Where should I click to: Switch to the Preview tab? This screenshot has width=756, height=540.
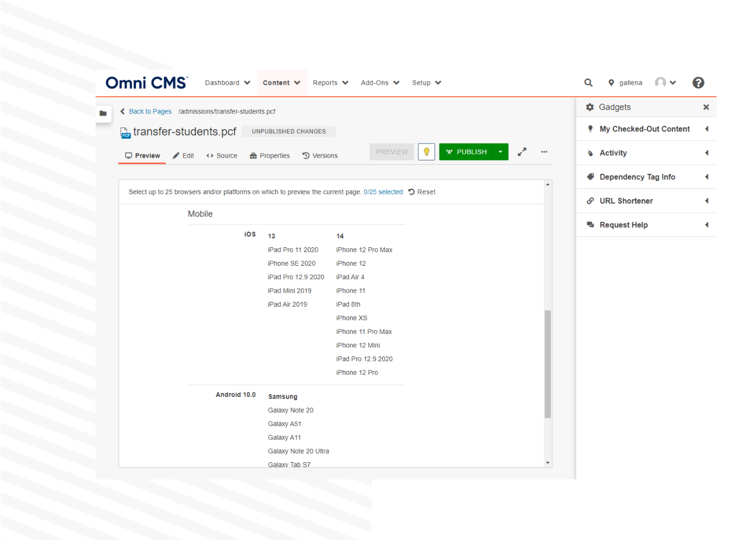[x=143, y=156]
